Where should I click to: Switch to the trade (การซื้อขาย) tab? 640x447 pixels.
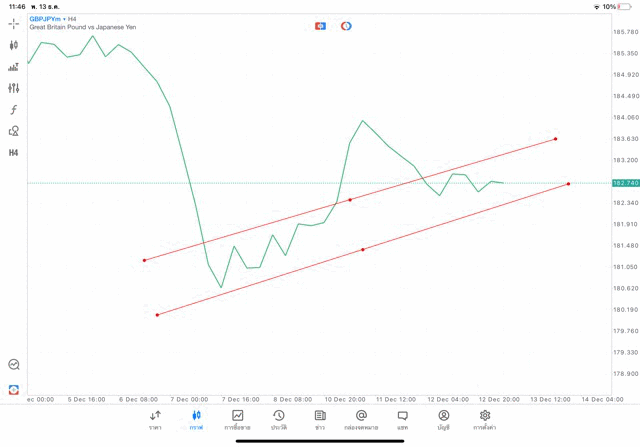coord(238,419)
